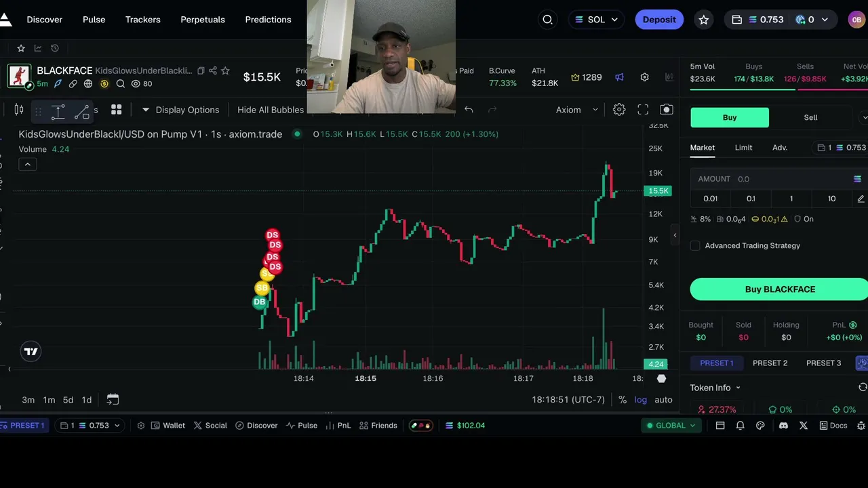Open the history clock icon above token logo
This screenshot has width=868, height=488.
tap(55, 48)
